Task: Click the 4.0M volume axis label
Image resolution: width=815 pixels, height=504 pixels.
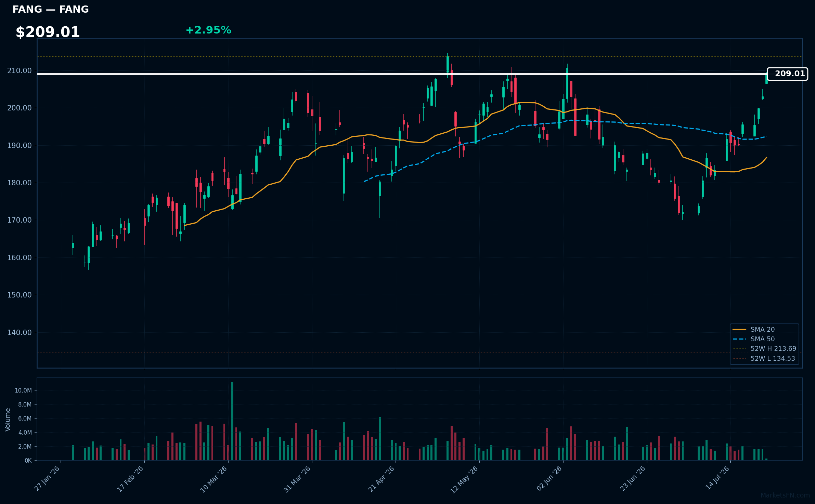Action: 25,433
